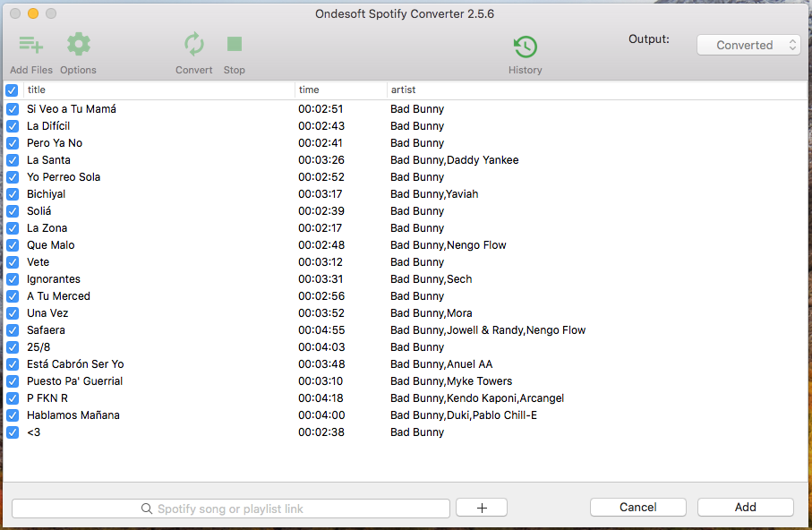Viewport: 812px width, 530px height.
Task: Toggle the Bichiyal checkbox
Action: [x=13, y=194]
